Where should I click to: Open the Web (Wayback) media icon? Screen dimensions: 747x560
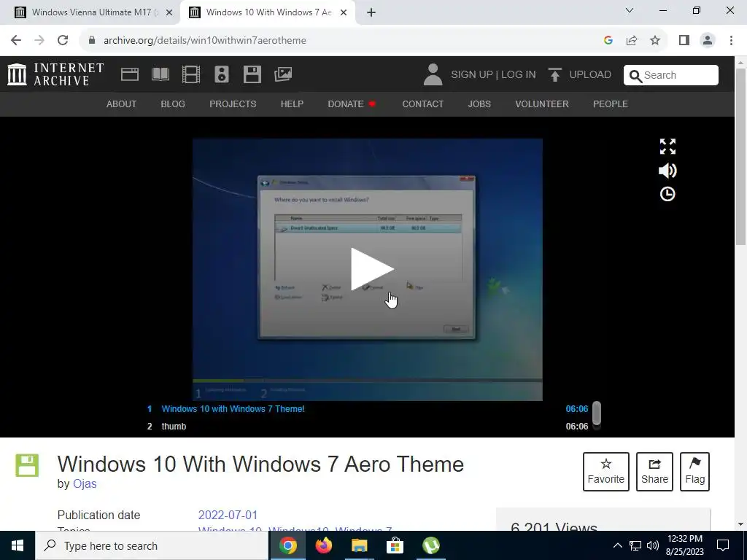130,74
